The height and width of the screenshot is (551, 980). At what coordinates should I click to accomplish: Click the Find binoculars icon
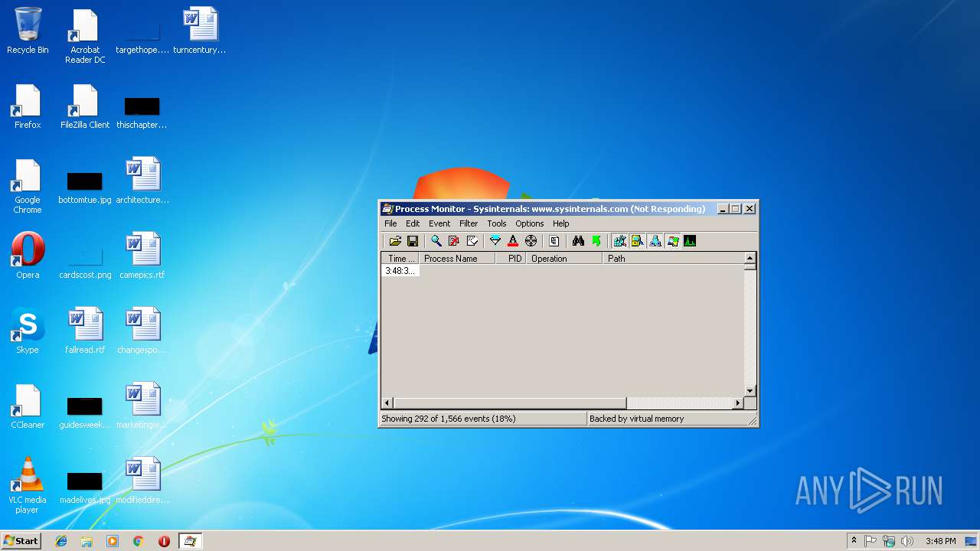click(x=578, y=241)
